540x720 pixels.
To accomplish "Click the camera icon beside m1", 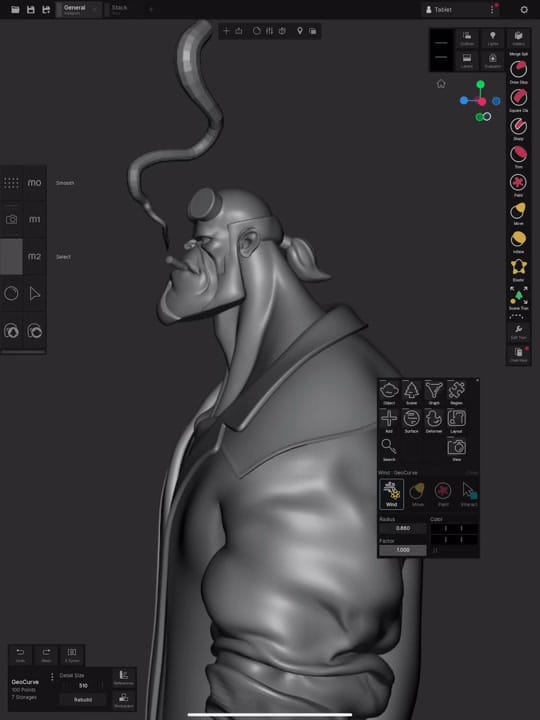I will [11, 219].
